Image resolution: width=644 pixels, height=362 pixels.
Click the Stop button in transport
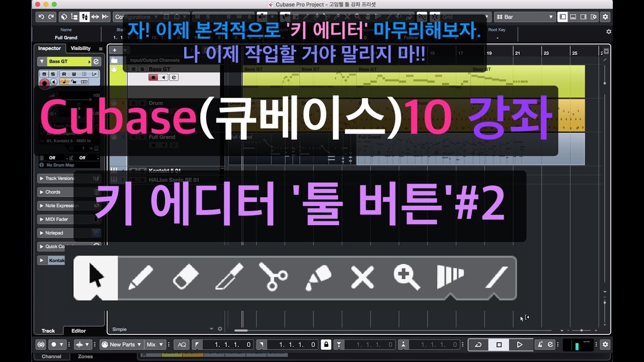pyautogui.click(x=499, y=344)
